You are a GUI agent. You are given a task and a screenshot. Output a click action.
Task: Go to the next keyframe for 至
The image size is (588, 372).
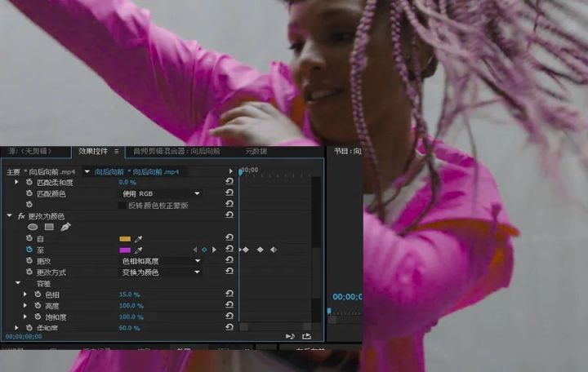[x=214, y=250]
